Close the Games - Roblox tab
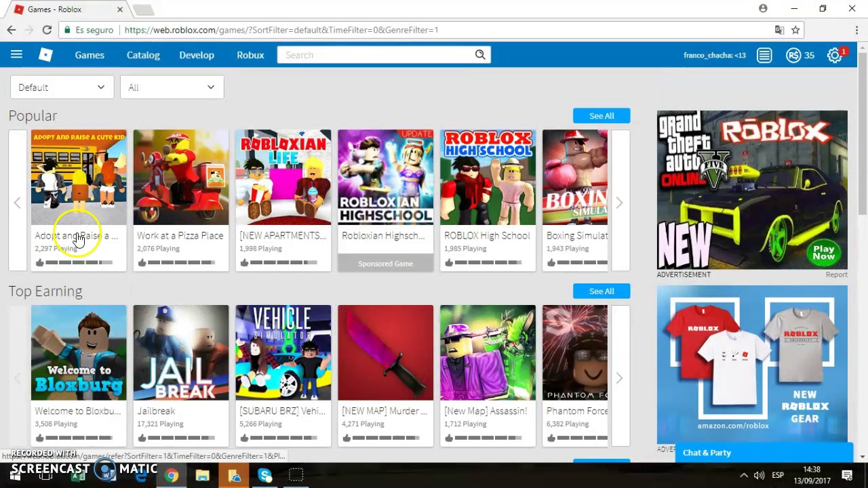868x488 pixels. [120, 9]
